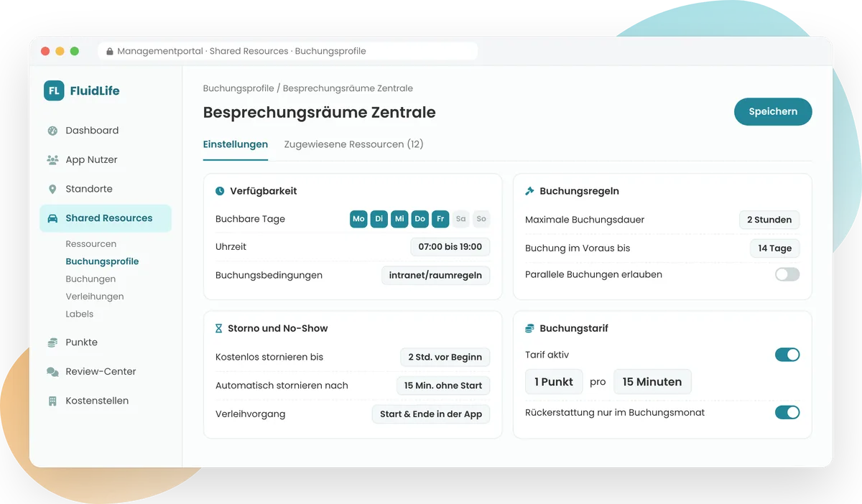
Task: Open Labels submenu item
Action: [x=80, y=314]
